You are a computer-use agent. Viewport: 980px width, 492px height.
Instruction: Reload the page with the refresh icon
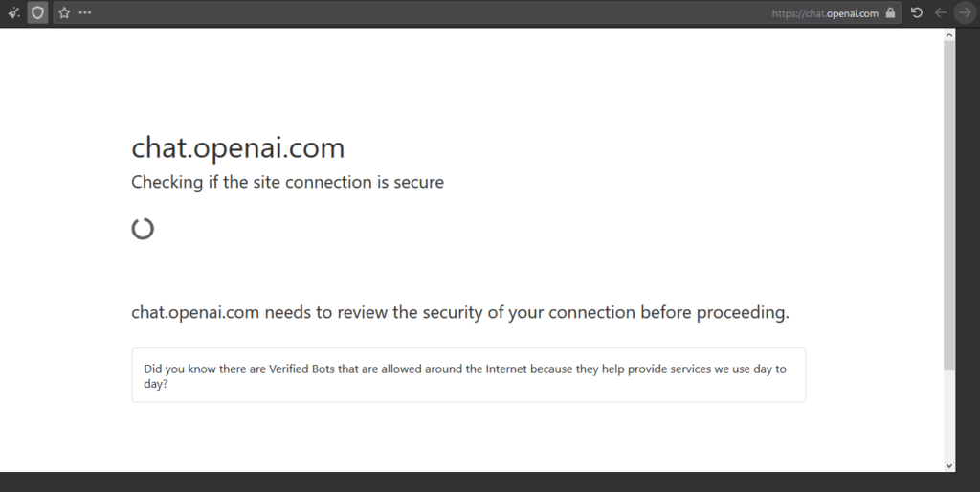(x=917, y=12)
